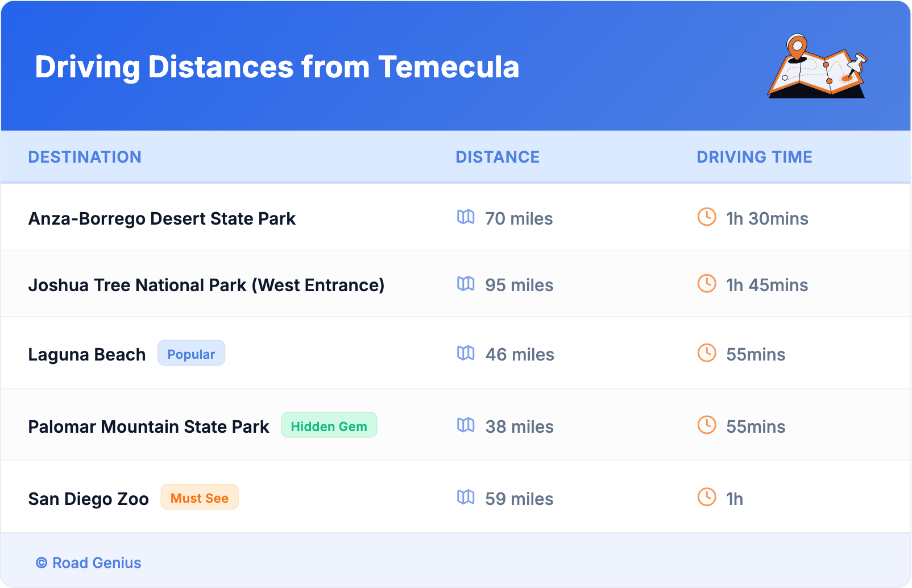
Task: Click the Distance column header
Action: 498,157
